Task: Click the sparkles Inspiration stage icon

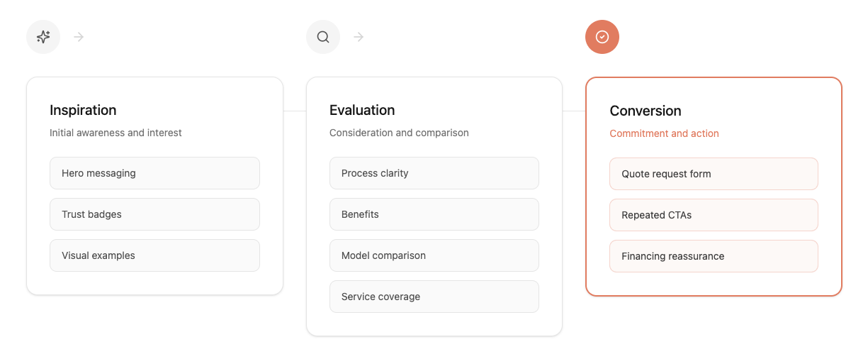Action: [x=43, y=37]
